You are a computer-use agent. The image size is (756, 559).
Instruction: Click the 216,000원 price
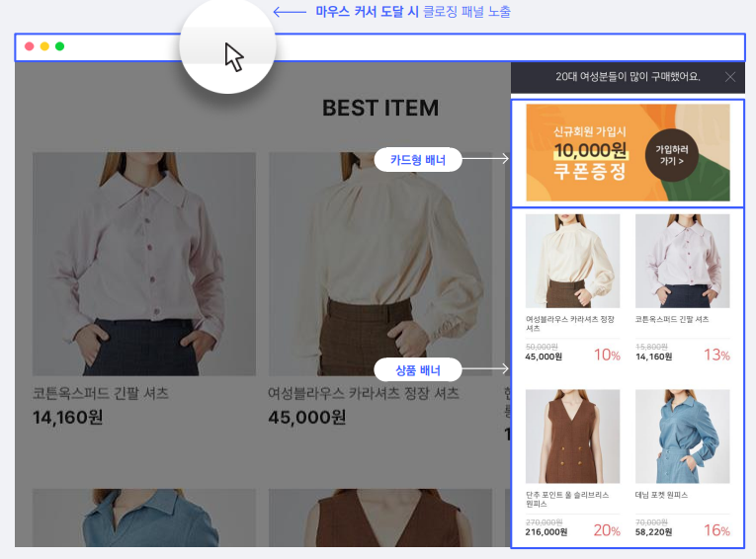546,532
